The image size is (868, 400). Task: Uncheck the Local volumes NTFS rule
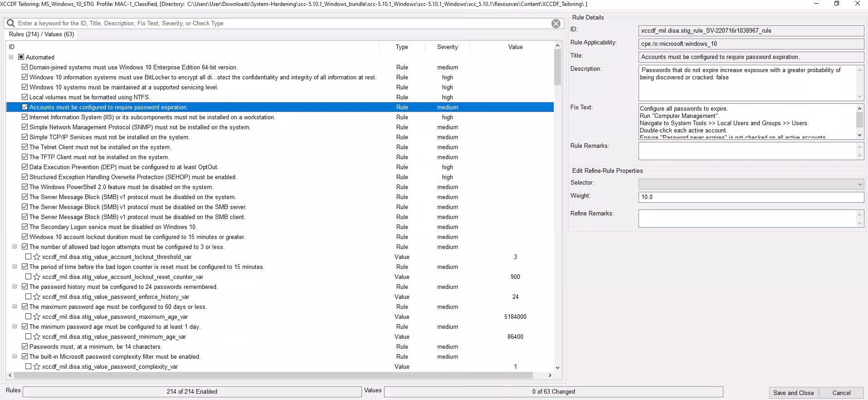point(25,97)
